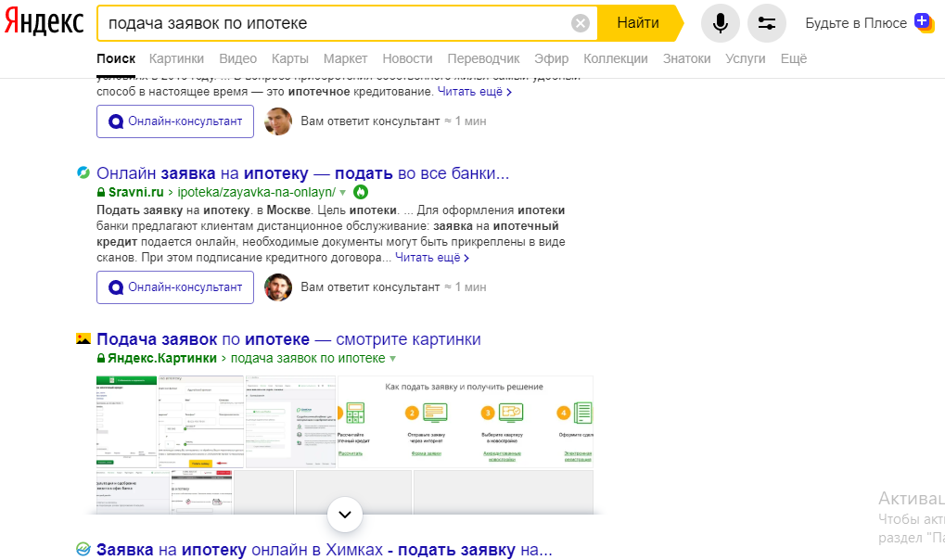Open the second-row image thumbnail with red marks
The height and width of the screenshot is (560, 945).
coord(202,492)
